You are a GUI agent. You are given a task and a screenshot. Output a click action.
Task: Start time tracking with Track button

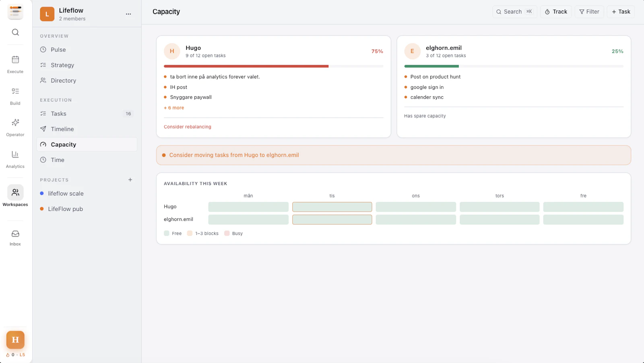pyautogui.click(x=556, y=12)
